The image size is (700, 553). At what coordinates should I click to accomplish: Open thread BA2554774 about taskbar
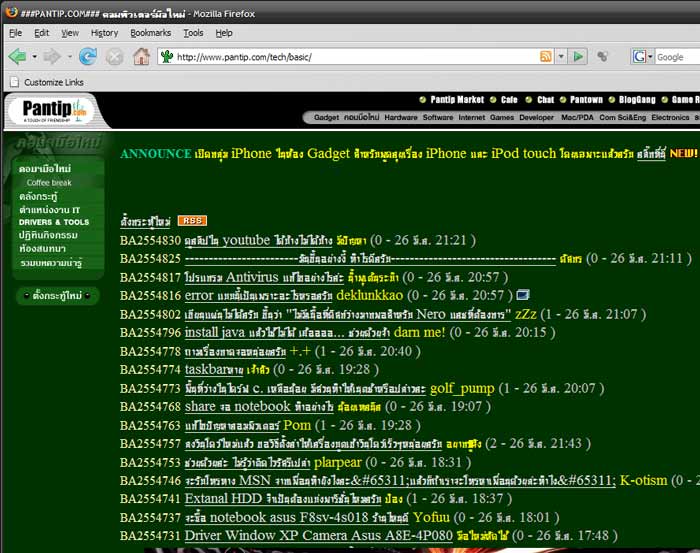[214, 370]
